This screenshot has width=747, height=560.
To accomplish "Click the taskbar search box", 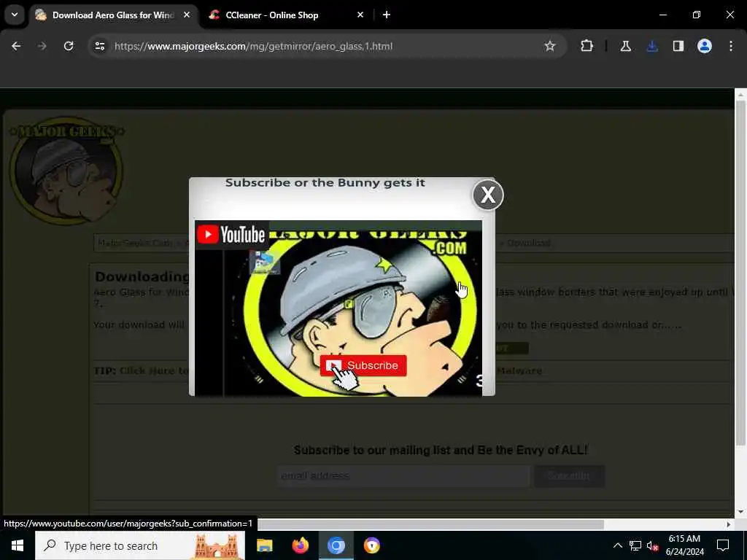I will [140, 545].
